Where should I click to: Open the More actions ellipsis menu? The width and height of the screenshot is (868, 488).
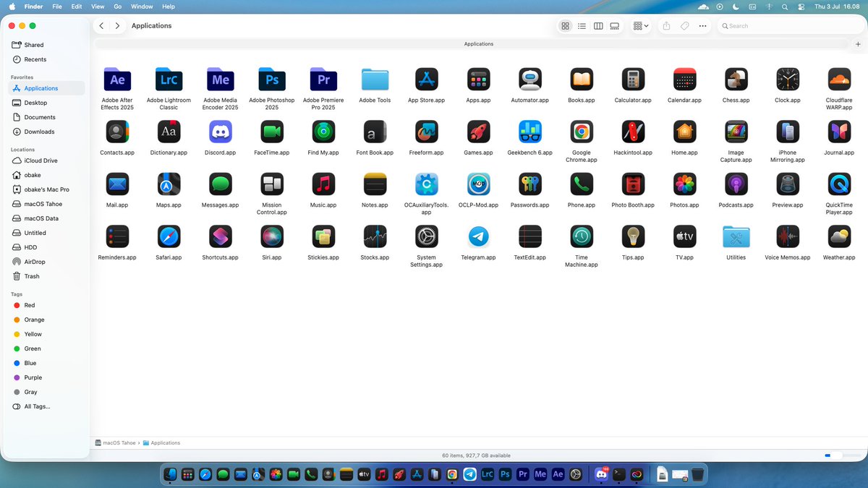pos(702,26)
